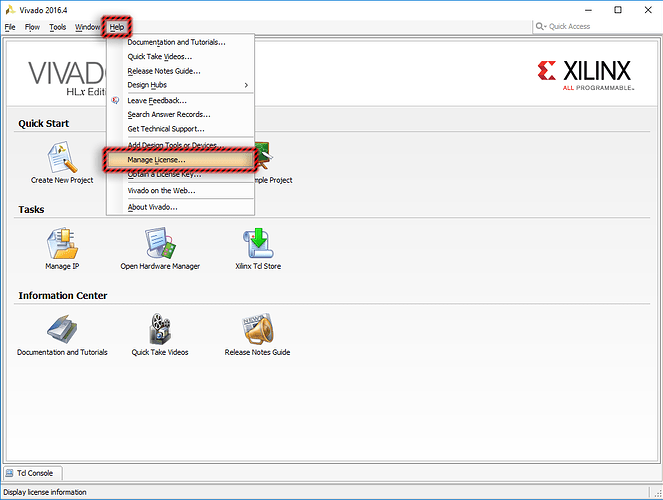Viewport: 663px width, 500px height.
Task: Open the Xilinx Tcl Store icon
Action: pyautogui.click(x=258, y=243)
